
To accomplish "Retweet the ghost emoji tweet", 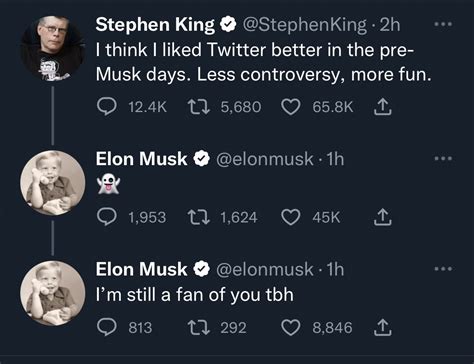I will tap(199, 217).
